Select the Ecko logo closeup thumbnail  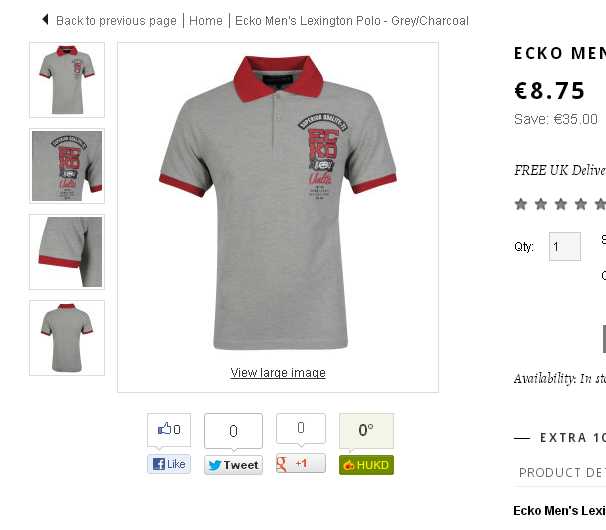point(67,166)
